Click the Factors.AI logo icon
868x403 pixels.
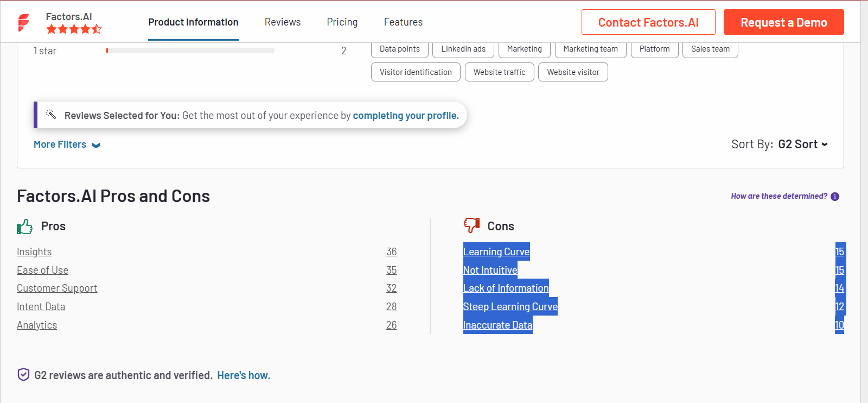pos(24,22)
